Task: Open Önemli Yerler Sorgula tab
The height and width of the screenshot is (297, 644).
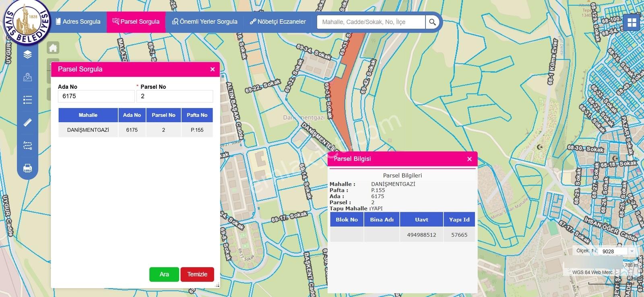Action: (x=204, y=22)
